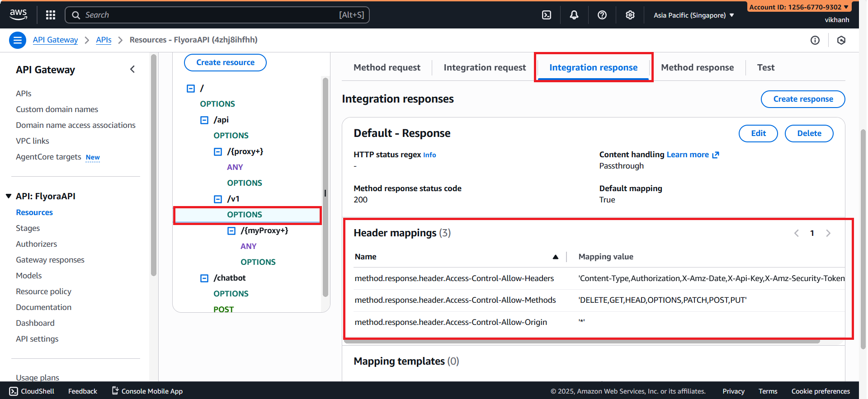Open AgentCore targets in the sidebar
The image size is (868, 399).
coord(48,157)
